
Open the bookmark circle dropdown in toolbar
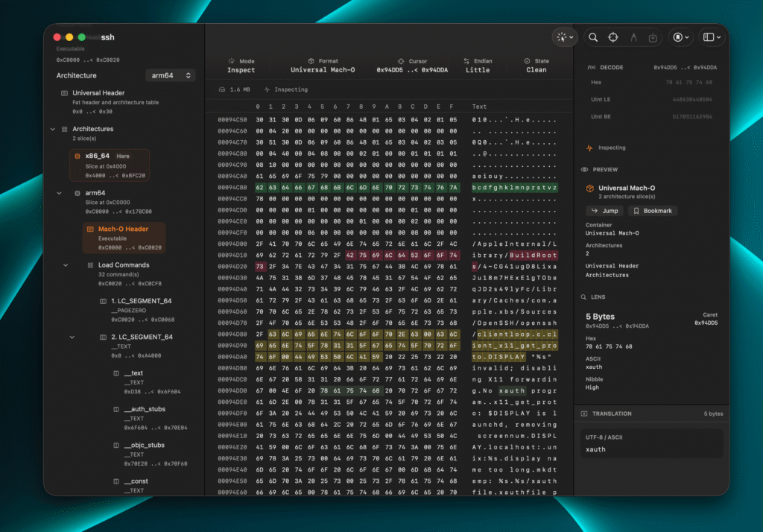681,37
